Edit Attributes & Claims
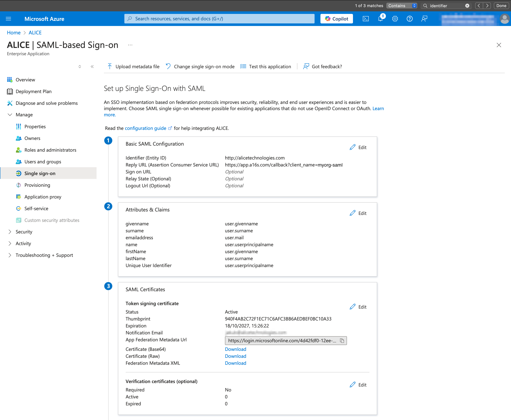511x420 pixels. tap(358, 213)
